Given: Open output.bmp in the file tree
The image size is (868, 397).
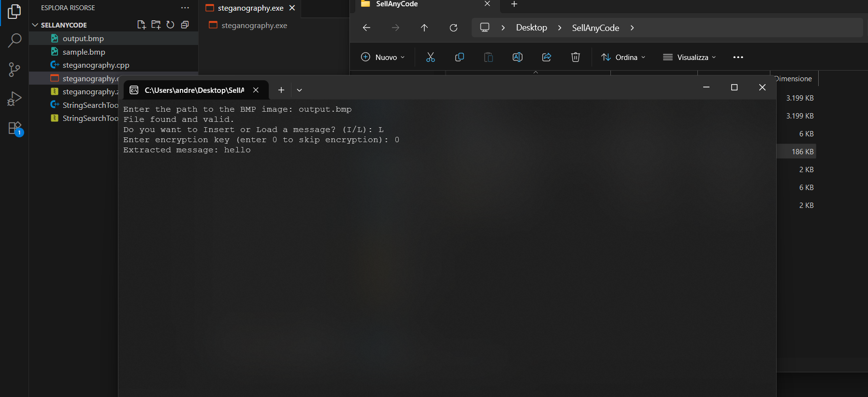Looking at the screenshot, I should pos(83,39).
